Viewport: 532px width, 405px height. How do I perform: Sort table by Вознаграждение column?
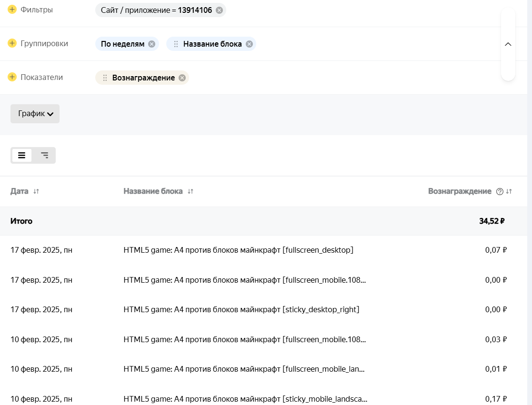(509, 191)
